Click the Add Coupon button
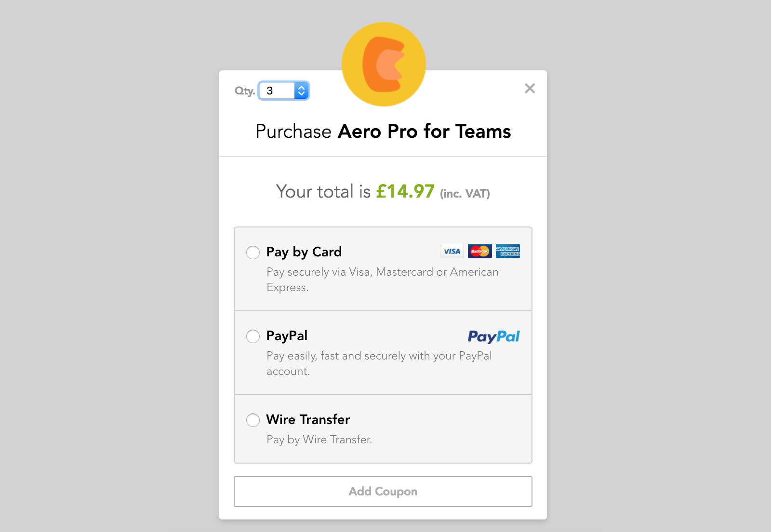 (x=383, y=492)
